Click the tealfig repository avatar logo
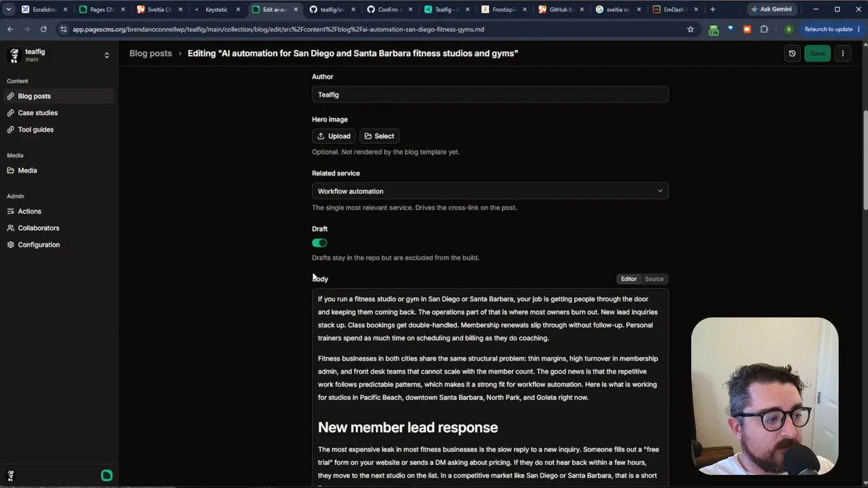Viewport: 868px width, 488px height. pyautogui.click(x=14, y=55)
